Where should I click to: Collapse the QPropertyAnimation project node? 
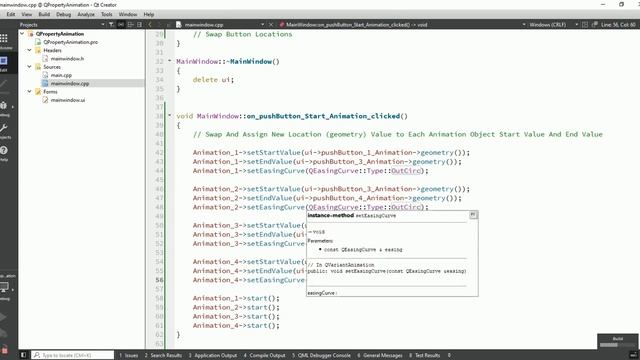(x=22, y=33)
